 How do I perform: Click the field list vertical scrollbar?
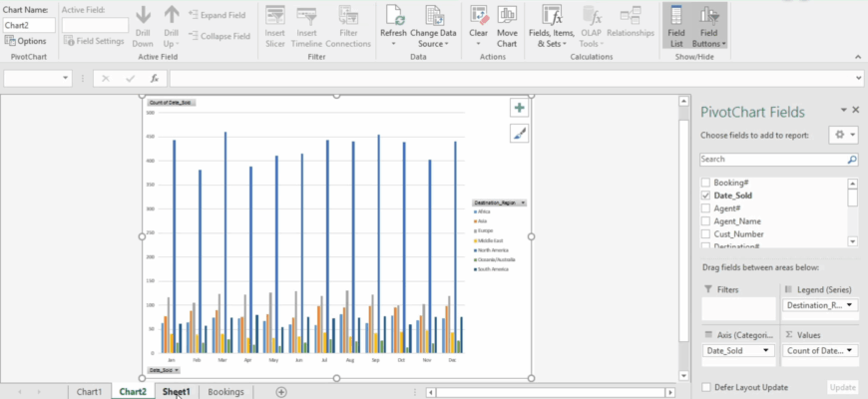tap(852, 211)
